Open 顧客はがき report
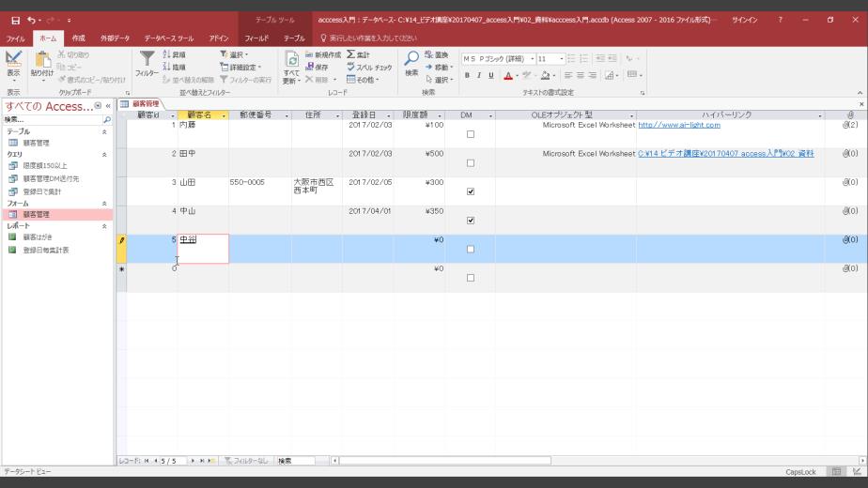 tap(38, 236)
